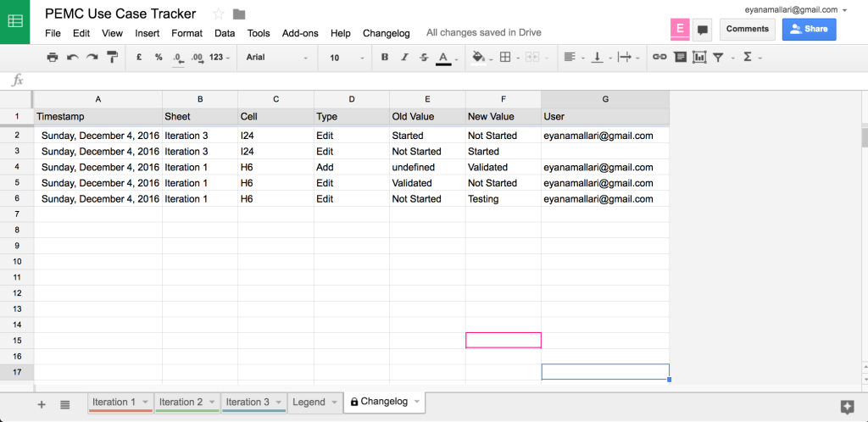Click the all sheets list icon
This screenshot has height=422, width=868.
coord(65,405)
